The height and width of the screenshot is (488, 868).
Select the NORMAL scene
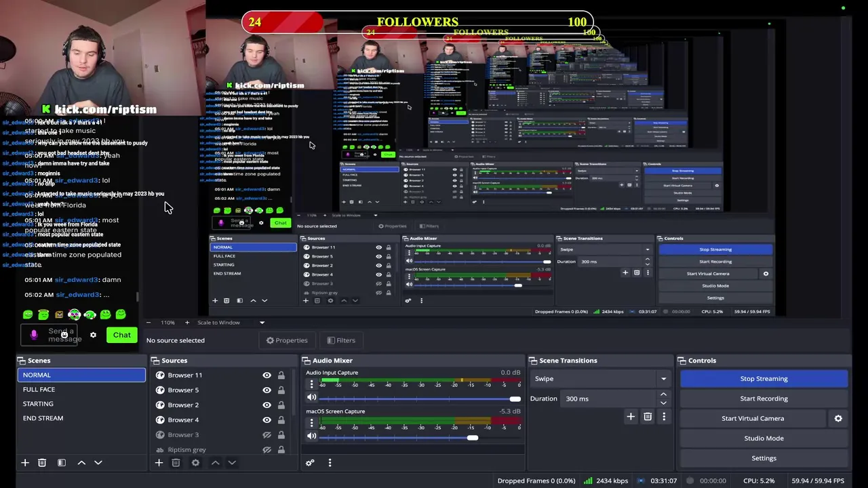pos(81,375)
